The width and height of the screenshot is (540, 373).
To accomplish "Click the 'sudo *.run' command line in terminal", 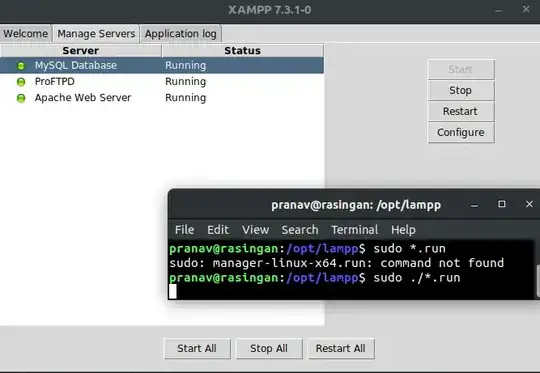I will pyautogui.click(x=308, y=248).
